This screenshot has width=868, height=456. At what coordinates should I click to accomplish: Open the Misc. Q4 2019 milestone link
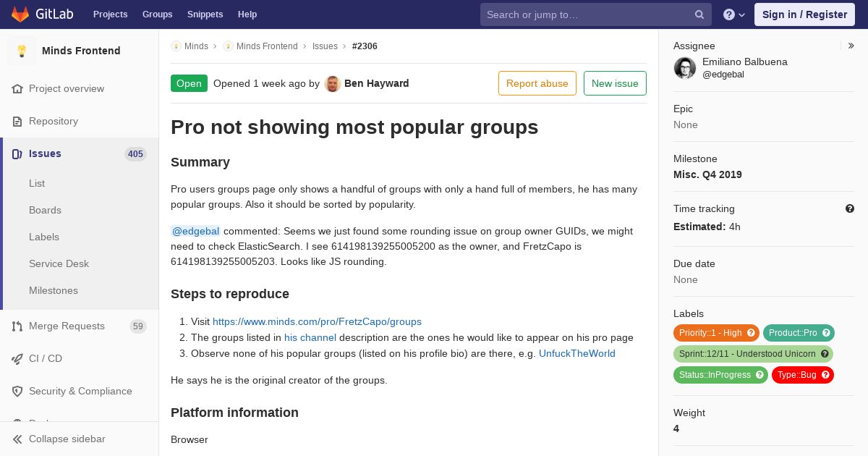click(707, 174)
